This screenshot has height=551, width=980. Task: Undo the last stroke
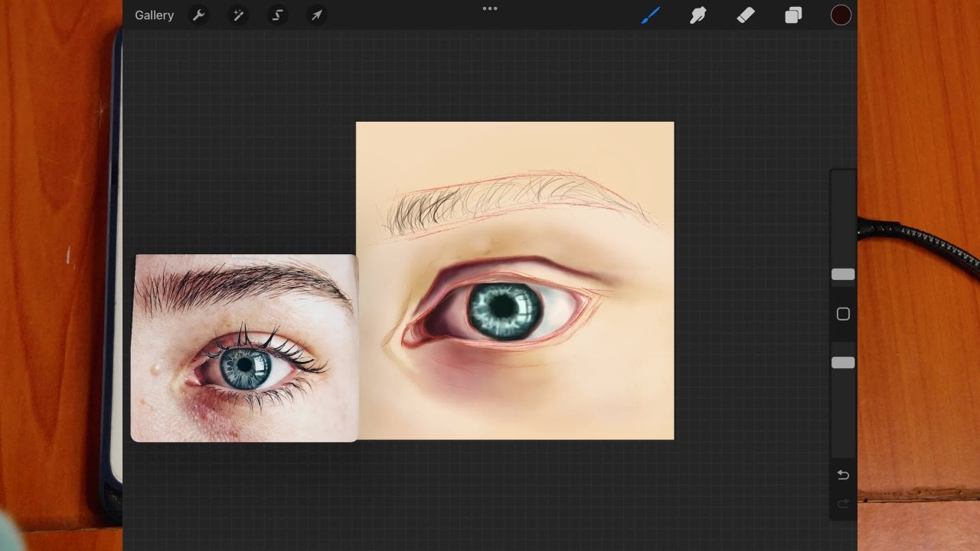[x=843, y=475]
